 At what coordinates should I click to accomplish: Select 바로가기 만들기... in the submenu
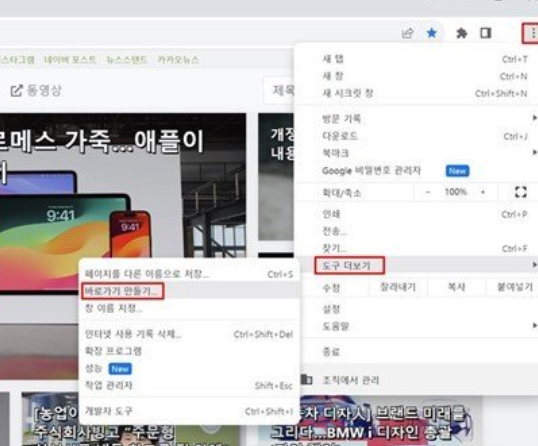click(189, 291)
